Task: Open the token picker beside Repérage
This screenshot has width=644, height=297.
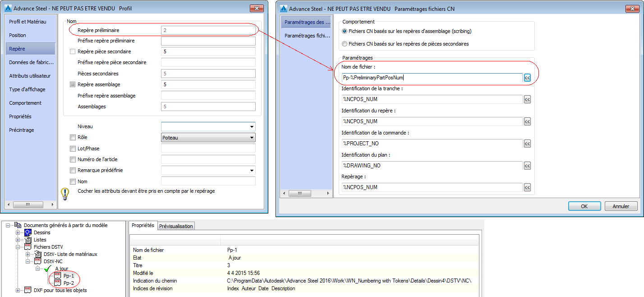Action: click(x=527, y=187)
